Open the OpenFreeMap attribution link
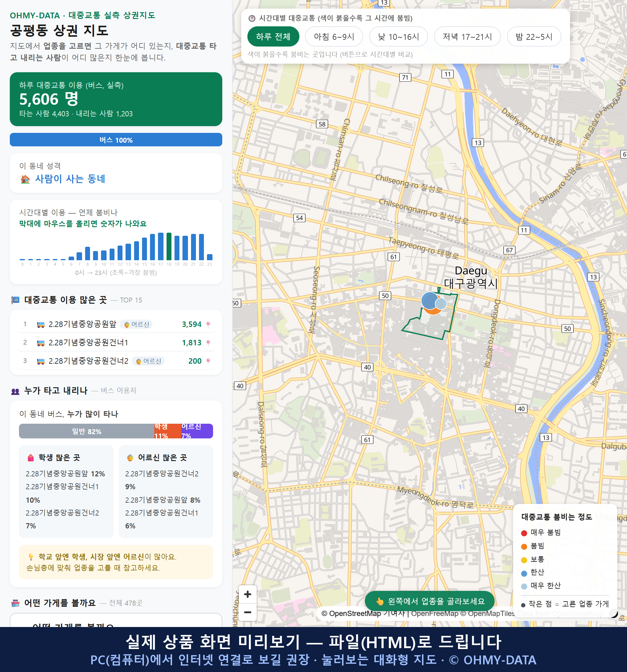Image resolution: width=627 pixels, height=672 pixels. tap(434, 614)
